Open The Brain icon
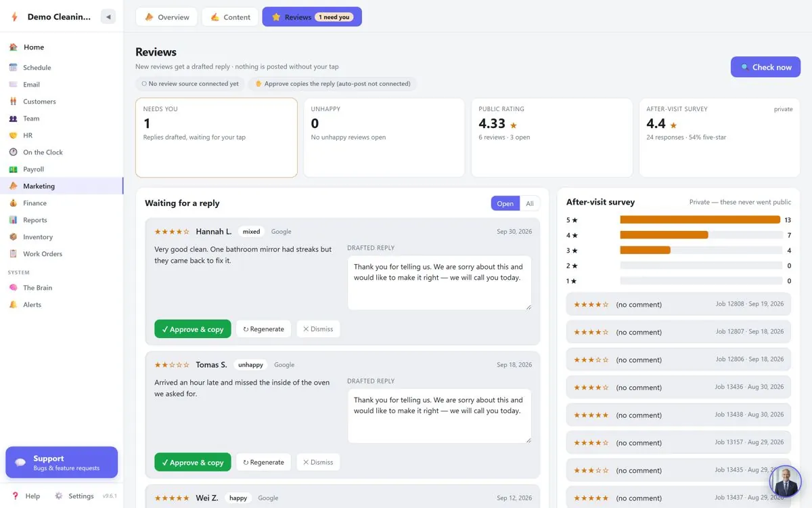The height and width of the screenshot is (508, 812). tap(13, 288)
